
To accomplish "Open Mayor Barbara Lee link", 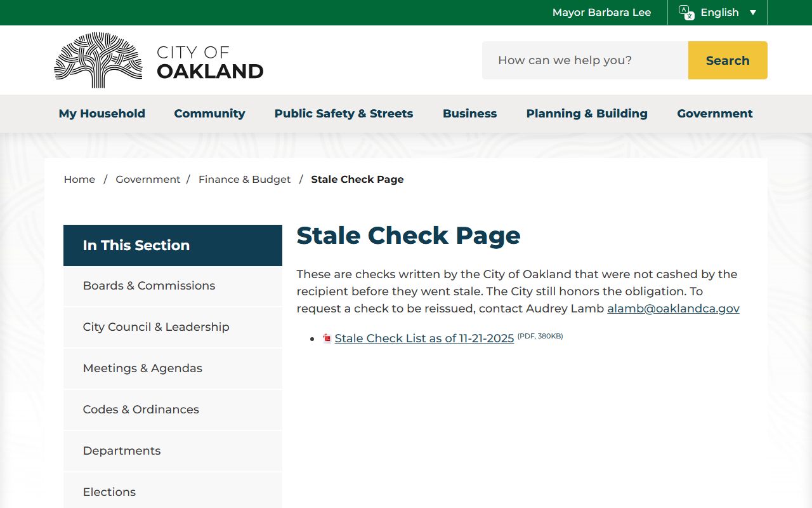I will click(601, 13).
